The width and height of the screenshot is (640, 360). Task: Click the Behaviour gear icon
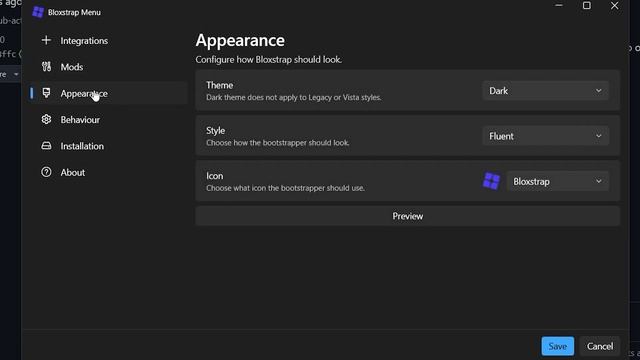(47, 119)
